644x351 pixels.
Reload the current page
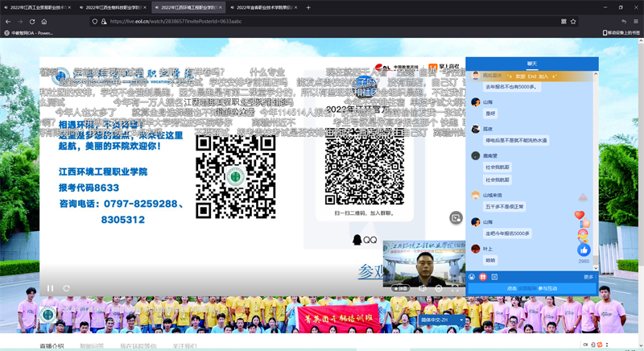point(32,22)
